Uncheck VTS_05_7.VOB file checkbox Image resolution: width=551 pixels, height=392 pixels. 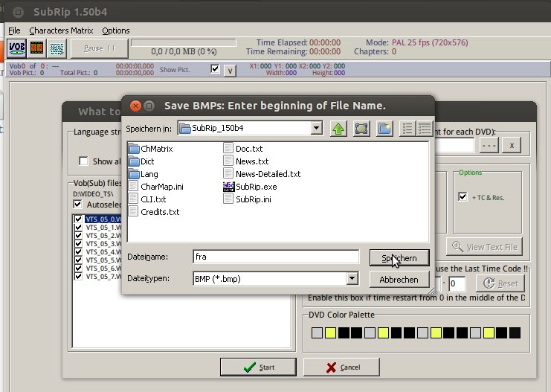tap(78, 276)
